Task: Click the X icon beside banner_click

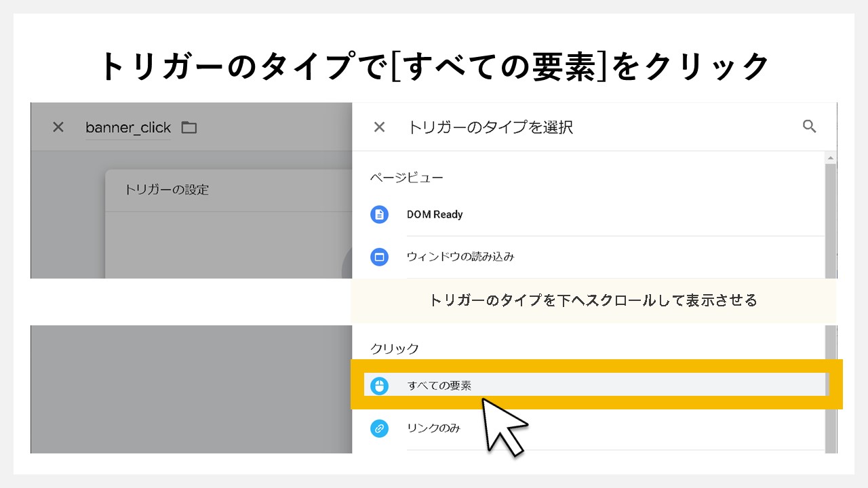Action: click(x=58, y=127)
